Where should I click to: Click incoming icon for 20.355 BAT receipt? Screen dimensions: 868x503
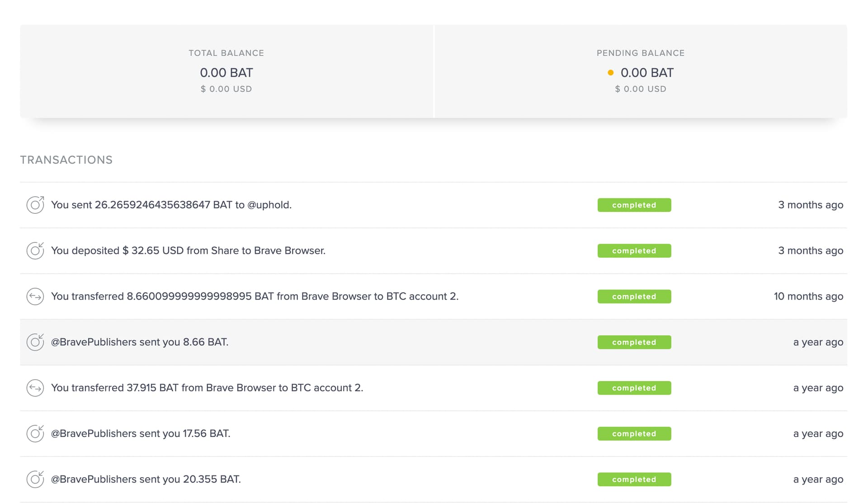click(x=35, y=479)
